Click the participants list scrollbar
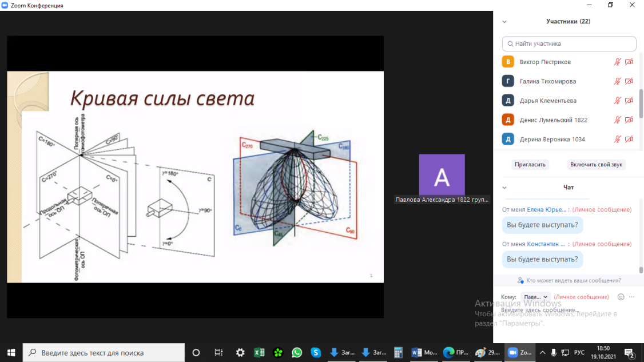This screenshot has width=644, height=362. click(641, 103)
